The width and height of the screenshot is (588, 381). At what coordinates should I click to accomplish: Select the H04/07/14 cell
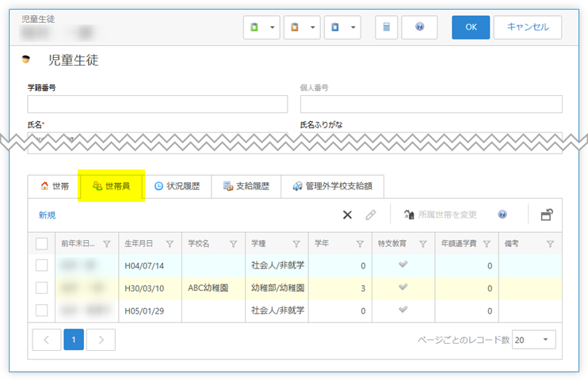coord(150,265)
